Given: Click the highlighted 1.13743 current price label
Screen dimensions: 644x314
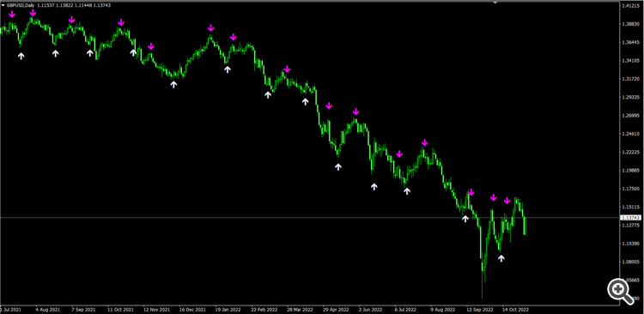Looking at the screenshot, I should [x=630, y=218].
